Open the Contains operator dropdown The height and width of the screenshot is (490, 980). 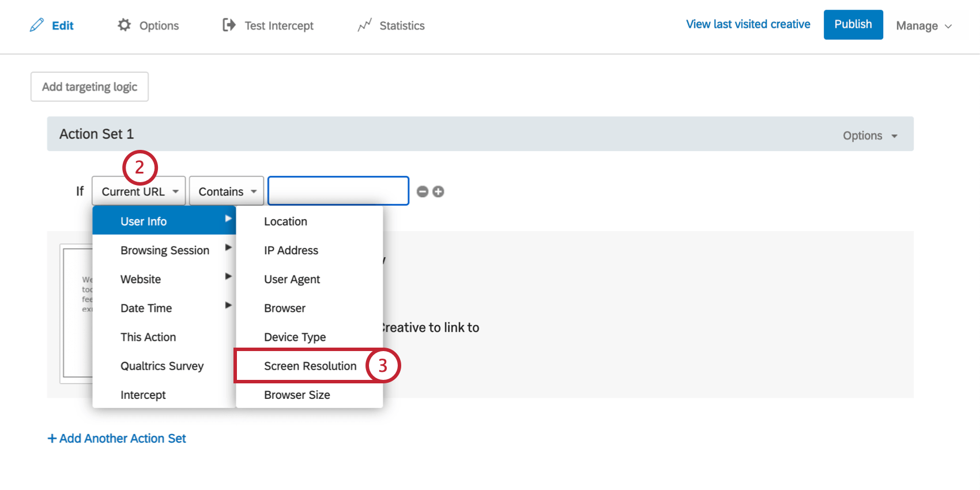tap(227, 191)
